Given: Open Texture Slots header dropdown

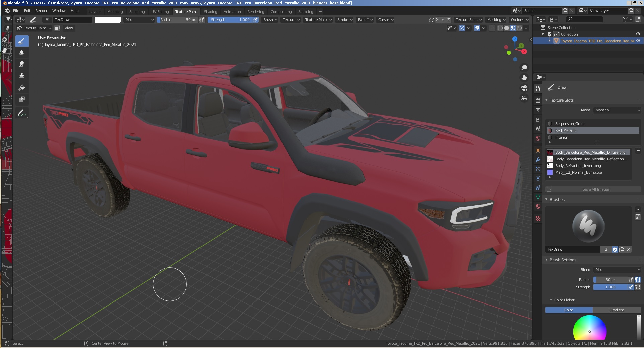Looking at the screenshot, I should (x=469, y=20).
